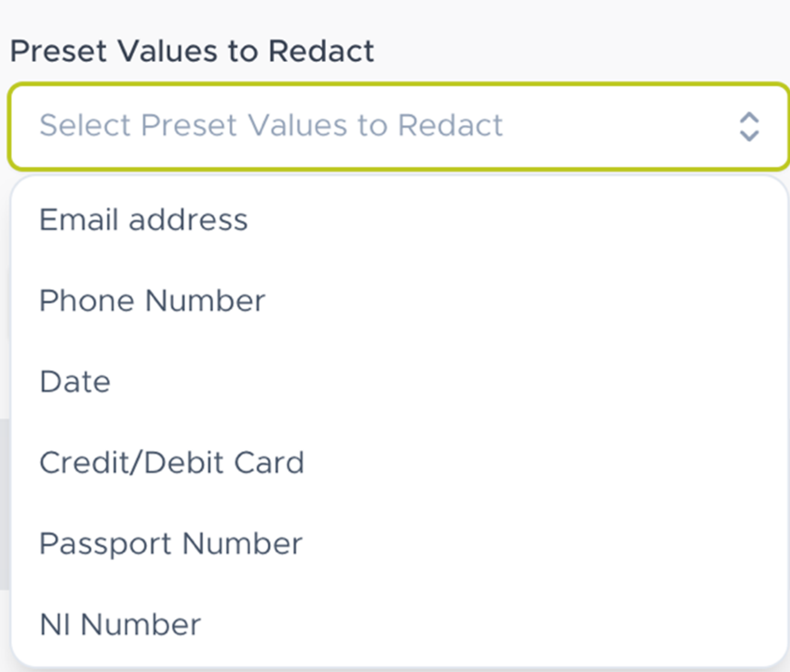Choose Passport Number to redact
This screenshot has width=790, height=672.
point(171,544)
